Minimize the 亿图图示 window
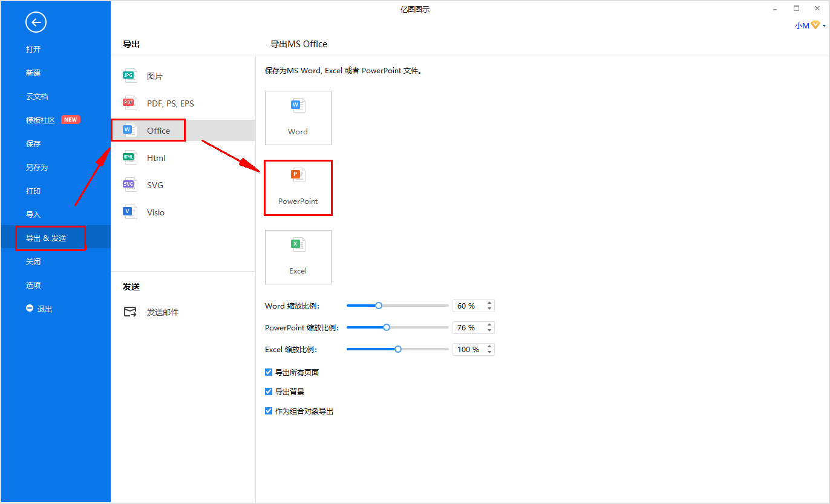 tap(775, 8)
